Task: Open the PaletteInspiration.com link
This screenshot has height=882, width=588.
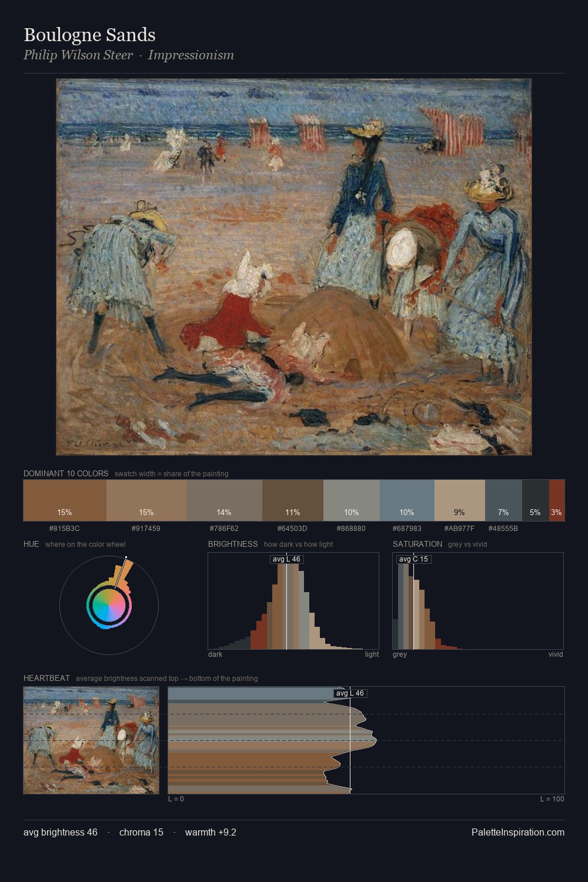Action: pos(518,832)
